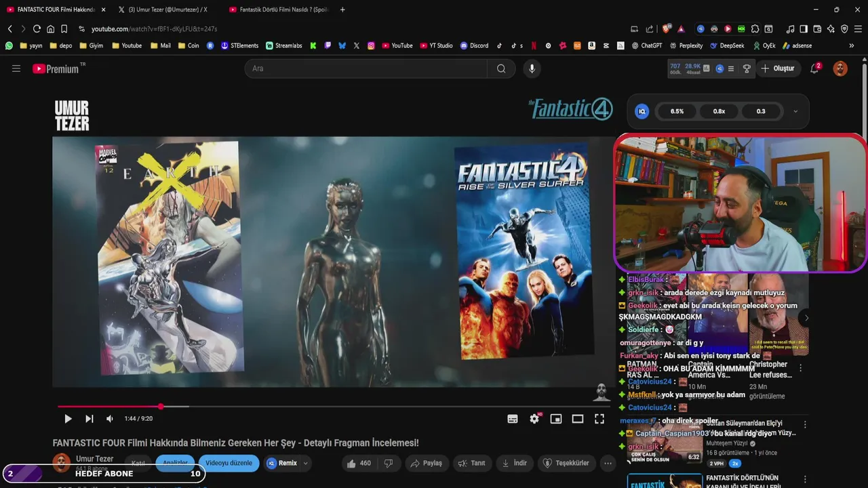The width and height of the screenshot is (868, 488).
Task: Open the Brave Shields lion icon
Action: 666,29
